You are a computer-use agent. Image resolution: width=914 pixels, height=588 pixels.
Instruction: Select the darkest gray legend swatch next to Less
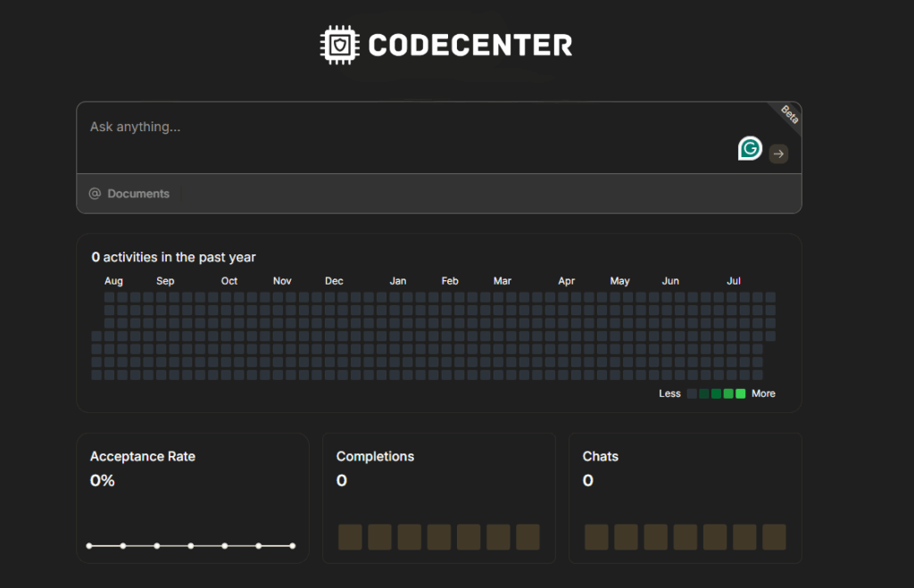(692, 394)
